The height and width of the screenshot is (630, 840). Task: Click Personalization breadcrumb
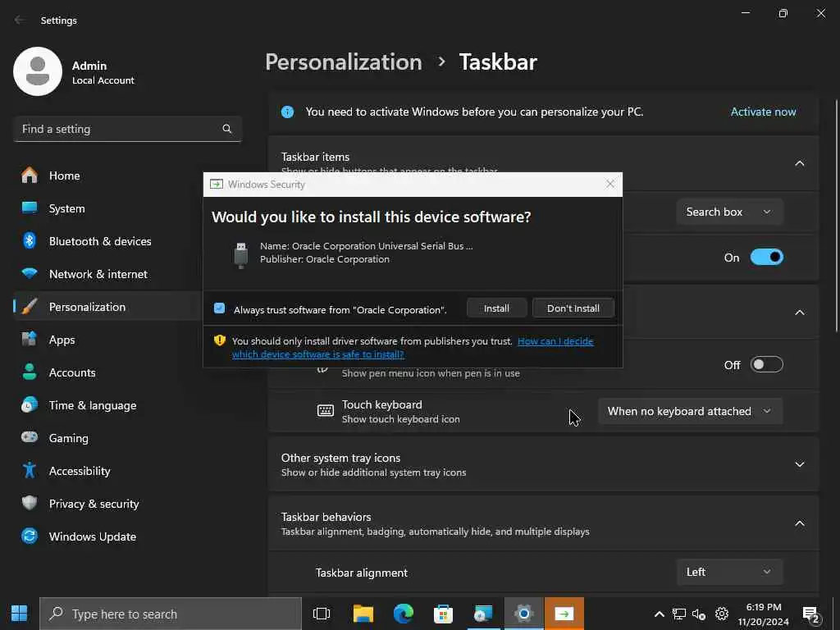click(344, 62)
